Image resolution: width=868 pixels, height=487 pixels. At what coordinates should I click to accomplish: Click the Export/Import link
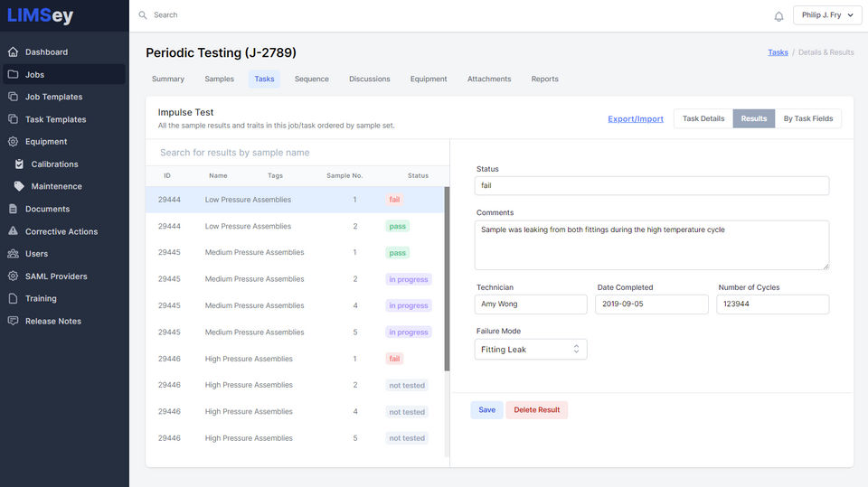(636, 119)
